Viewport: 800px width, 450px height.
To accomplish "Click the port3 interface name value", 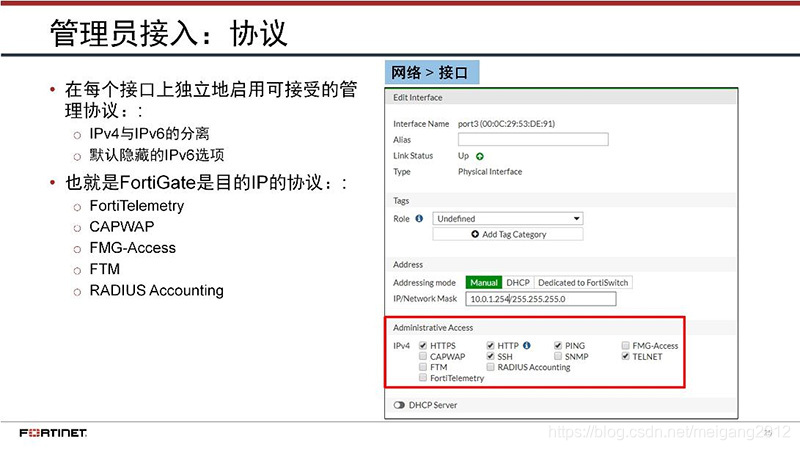I will point(506,123).
